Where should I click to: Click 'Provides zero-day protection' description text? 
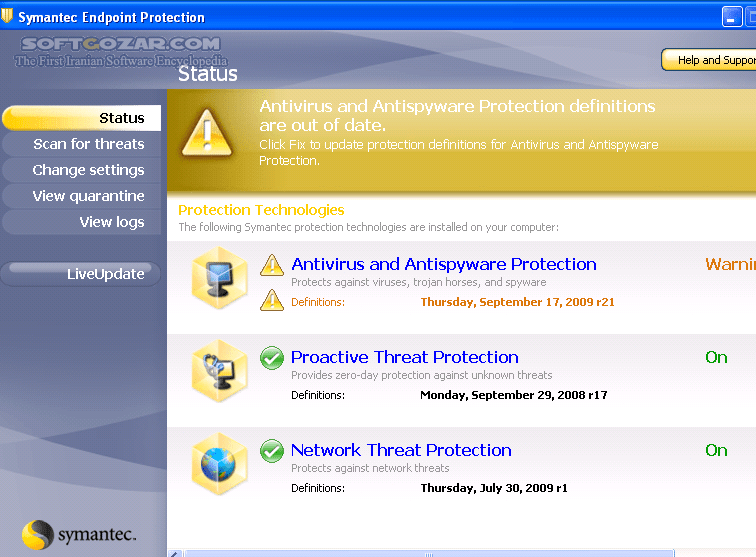pos(421,375)
